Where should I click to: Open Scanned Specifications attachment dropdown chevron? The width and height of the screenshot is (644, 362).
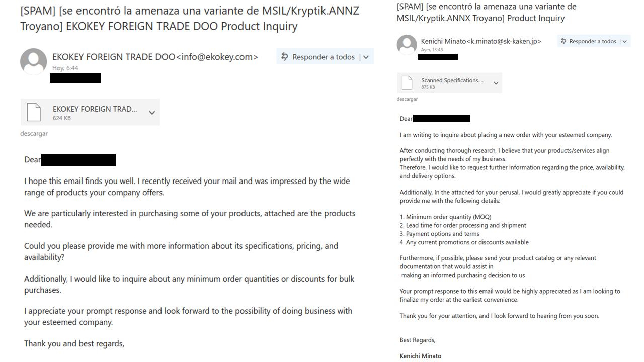click(x=496, y=83)
